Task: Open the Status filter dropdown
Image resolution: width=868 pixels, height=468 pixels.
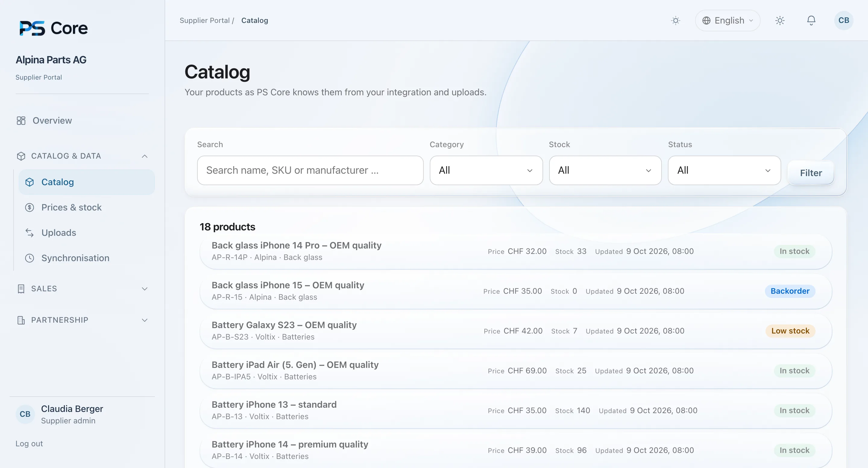Action: (x=724, y=170)
